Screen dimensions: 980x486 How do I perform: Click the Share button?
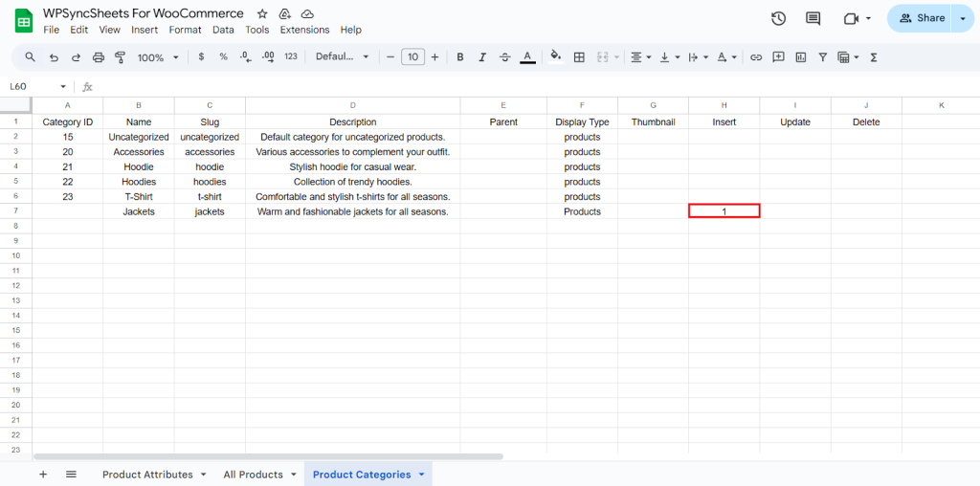tap(921, 19)
